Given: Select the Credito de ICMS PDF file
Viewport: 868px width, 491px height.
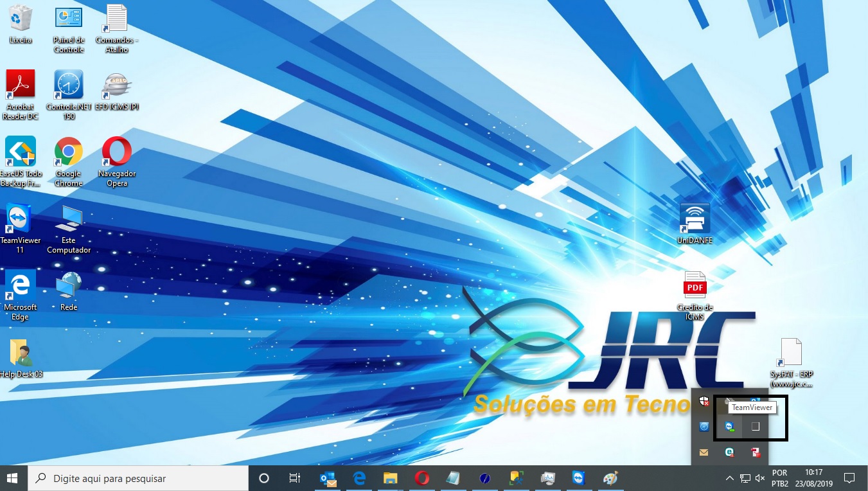Looking at the screenshot, I should (695, 296).
